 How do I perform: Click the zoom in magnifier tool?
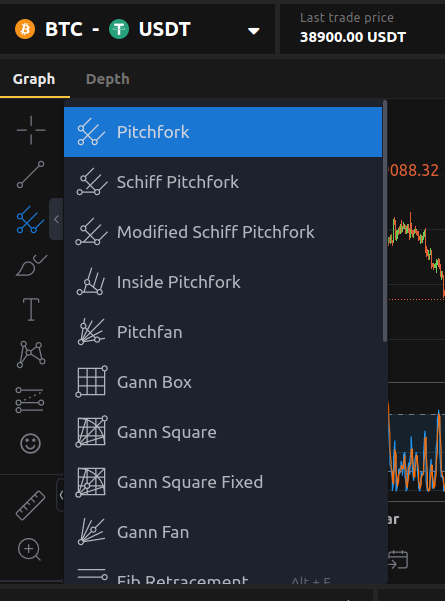(30, 549)
